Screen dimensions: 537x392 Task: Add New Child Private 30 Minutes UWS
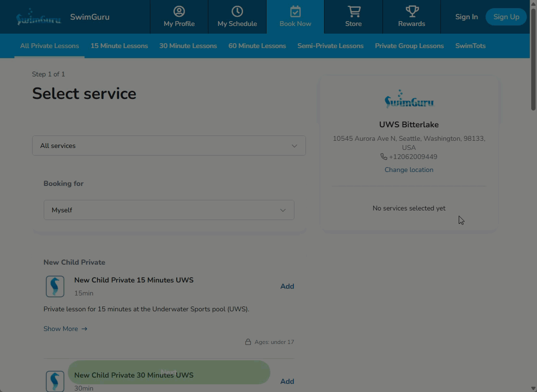pos(287,381)
